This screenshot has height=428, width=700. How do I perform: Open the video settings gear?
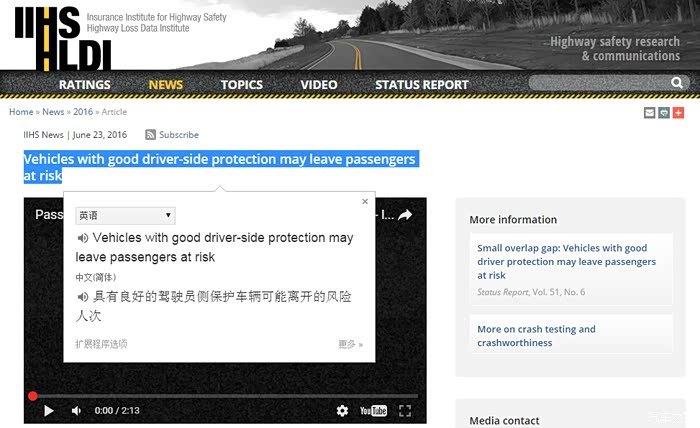point(342,411)
